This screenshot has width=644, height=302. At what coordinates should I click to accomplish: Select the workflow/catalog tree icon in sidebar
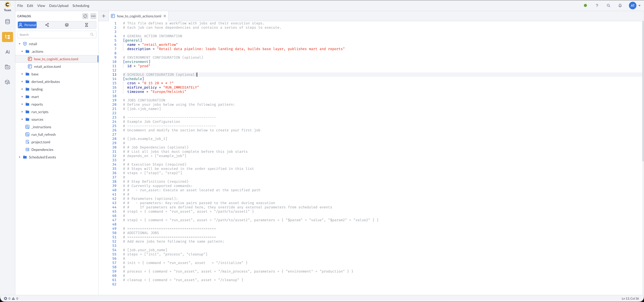tap(7, 37)
